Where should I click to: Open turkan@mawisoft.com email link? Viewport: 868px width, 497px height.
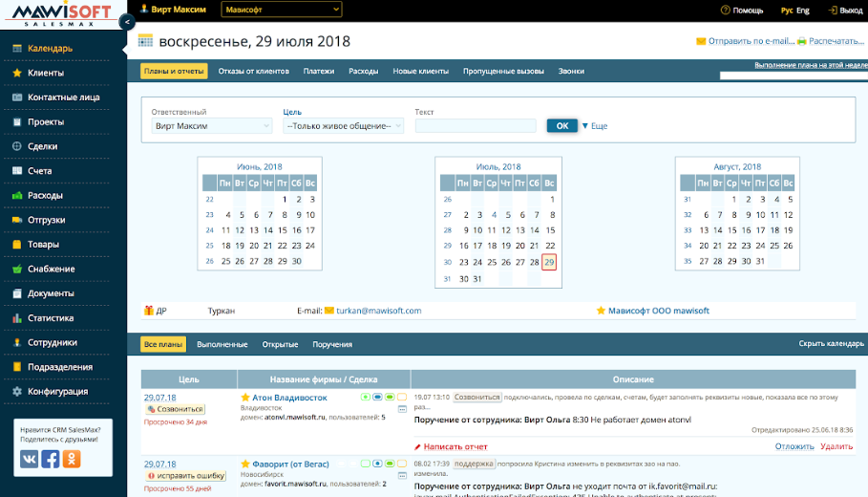379,311
